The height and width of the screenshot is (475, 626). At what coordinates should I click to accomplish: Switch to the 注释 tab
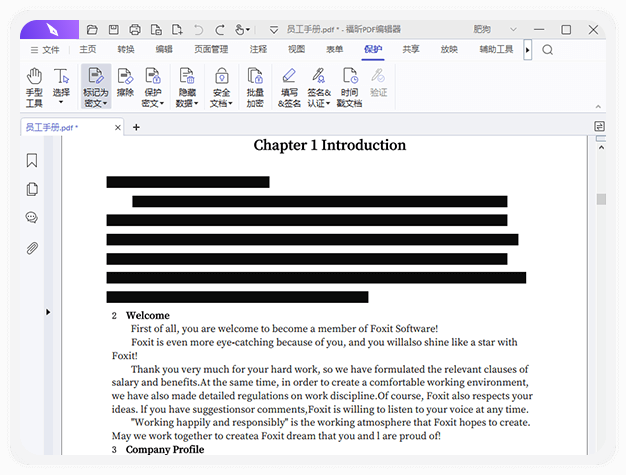pos(258,49)
